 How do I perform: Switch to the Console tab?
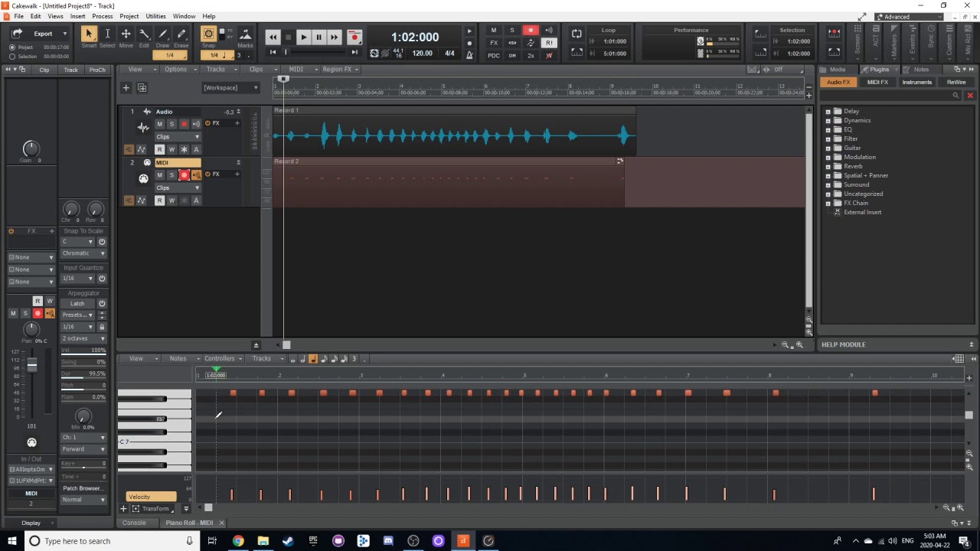134,523
